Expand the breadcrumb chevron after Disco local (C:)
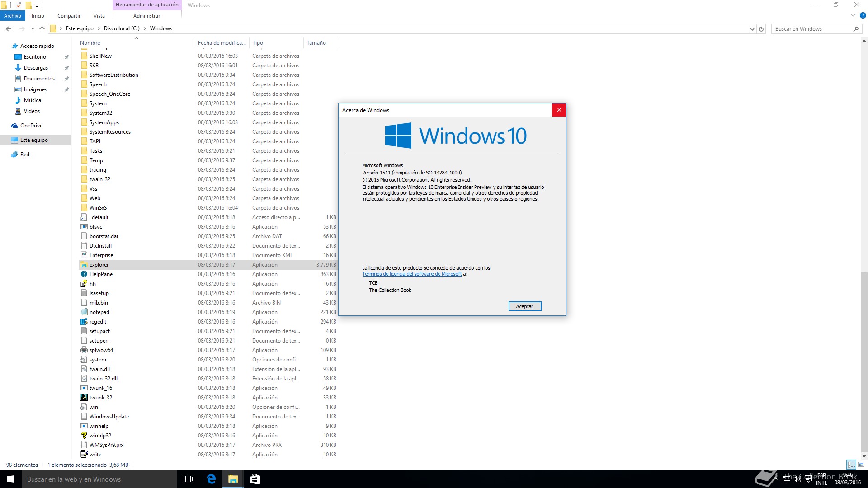The height and width of the screenshot is (488, 868). pos(145,28)
